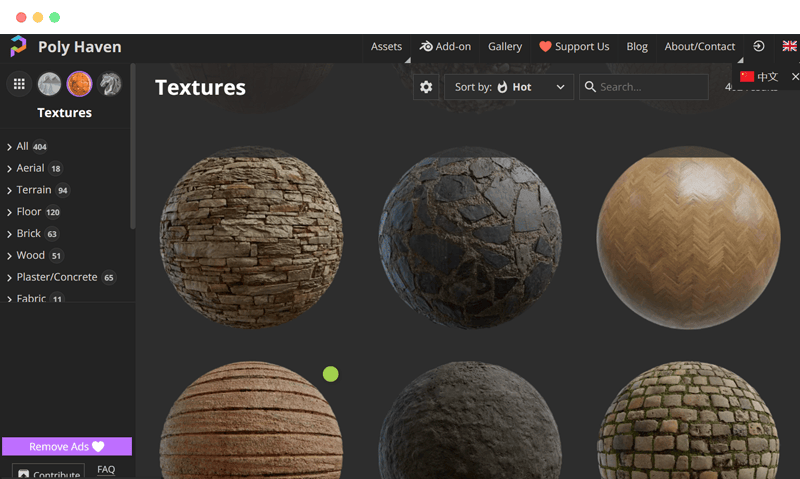Click the Blender Add-on icon
800x479 pixels.
tap(426, 46)
